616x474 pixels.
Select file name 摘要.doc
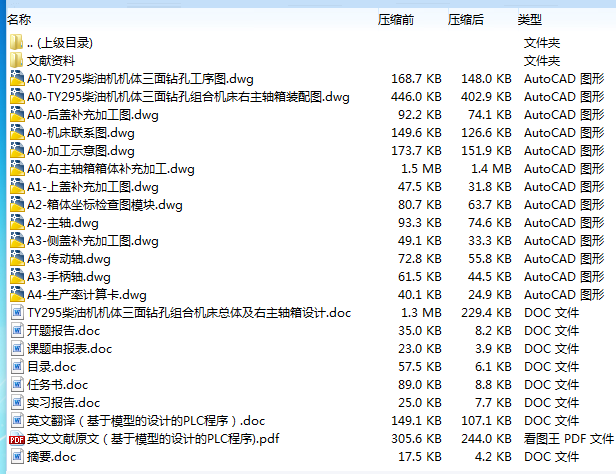point(51,457)
